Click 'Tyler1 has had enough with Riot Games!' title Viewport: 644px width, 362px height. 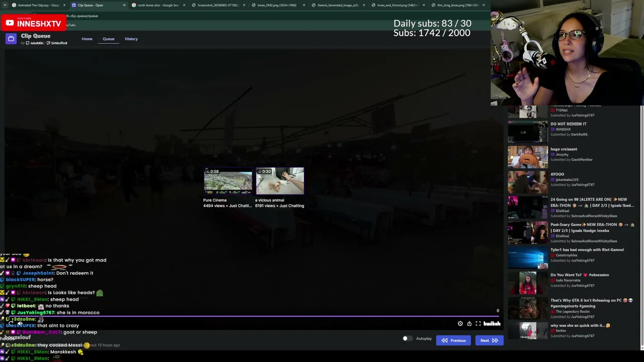(587, 249)
